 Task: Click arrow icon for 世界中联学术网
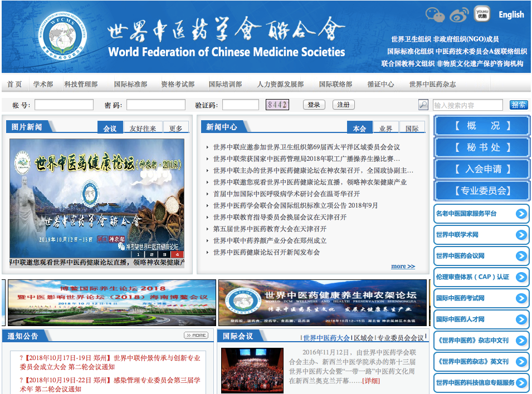[521, 235]
